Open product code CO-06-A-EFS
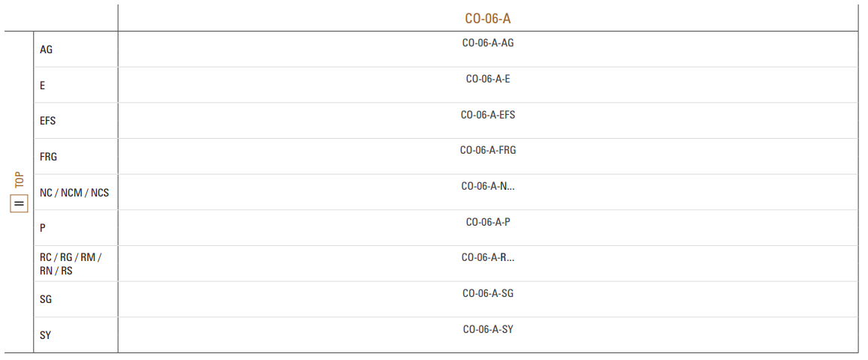Viewport: 868px width, 360px height. [x=488, y=115]
